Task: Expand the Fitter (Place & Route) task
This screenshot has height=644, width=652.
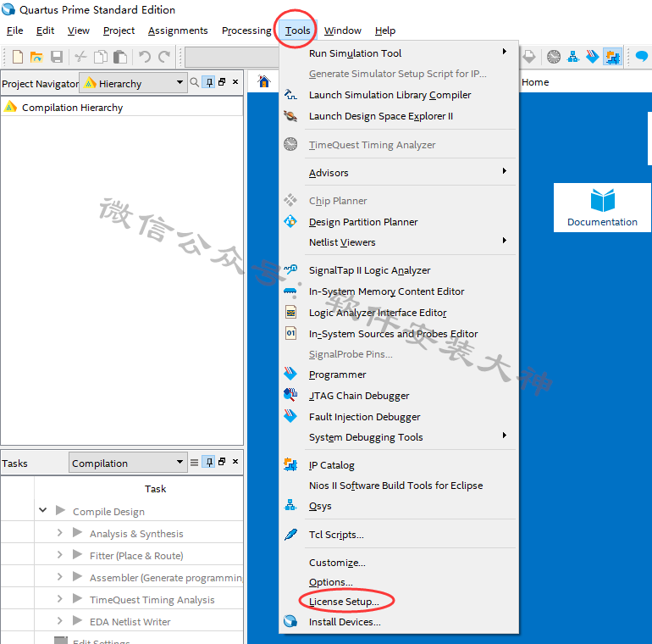Action: click(59, 554)
